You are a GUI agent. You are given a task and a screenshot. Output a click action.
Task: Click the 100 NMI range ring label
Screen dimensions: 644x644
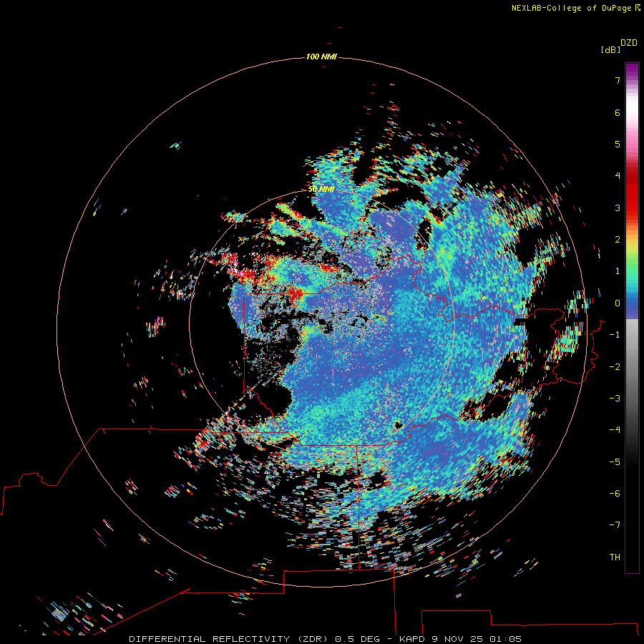(321, 57)
